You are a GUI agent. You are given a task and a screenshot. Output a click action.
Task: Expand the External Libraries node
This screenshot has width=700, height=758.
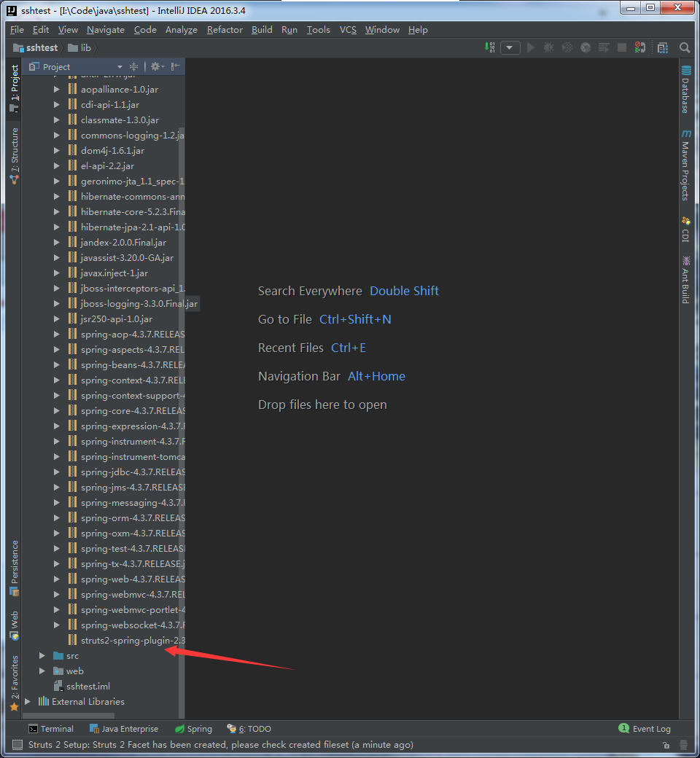pos(28,702)
